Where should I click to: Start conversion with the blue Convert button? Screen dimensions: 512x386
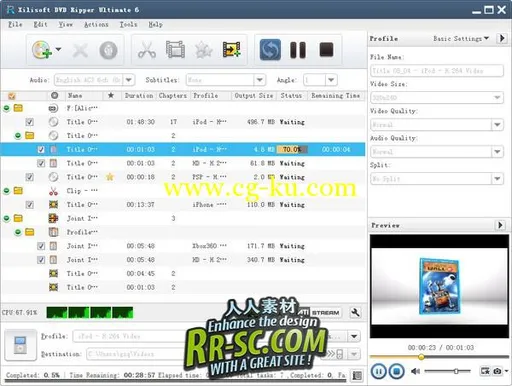coord(270,50)
